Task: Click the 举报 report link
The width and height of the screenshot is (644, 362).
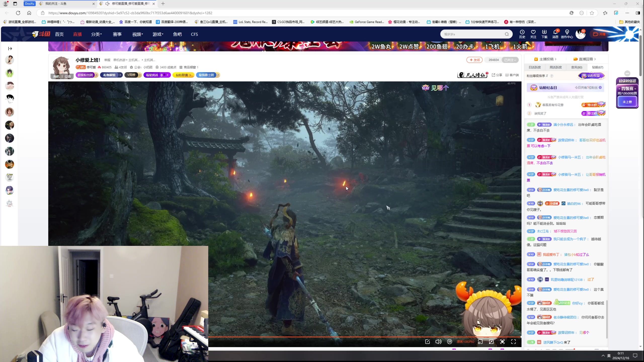Action: [107, 60]
